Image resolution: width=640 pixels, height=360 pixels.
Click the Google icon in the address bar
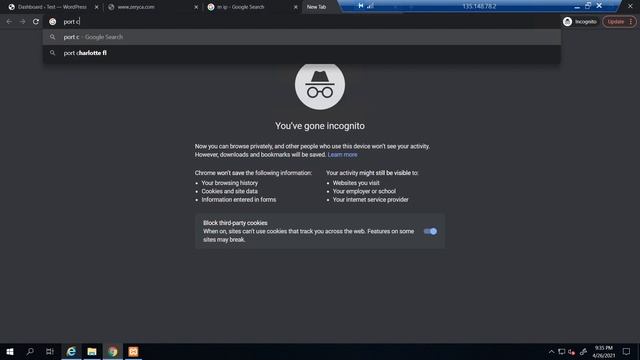tap(53, 22)
